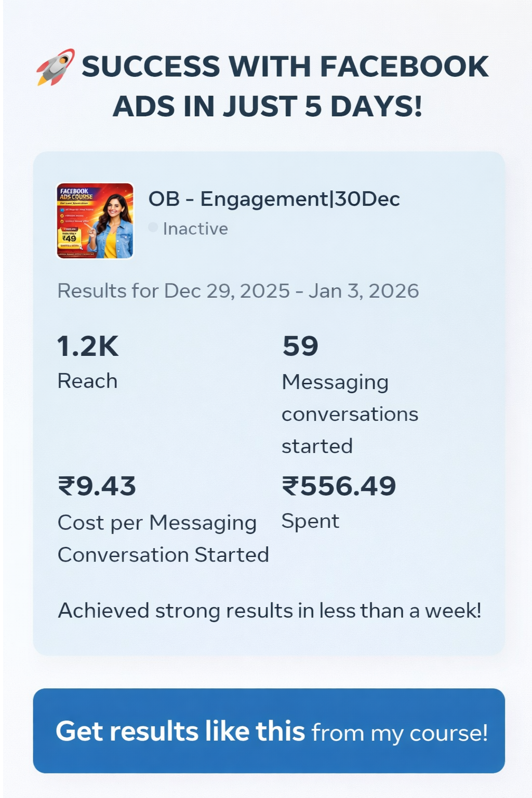The width and height of the screenshot is (532, 798).
Task: Select Cost per Messaging Conversation Started label
Action: (163, 539)
